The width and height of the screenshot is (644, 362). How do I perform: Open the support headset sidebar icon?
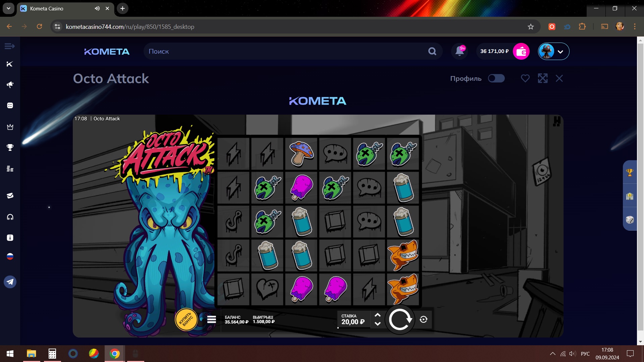point(10,217)
